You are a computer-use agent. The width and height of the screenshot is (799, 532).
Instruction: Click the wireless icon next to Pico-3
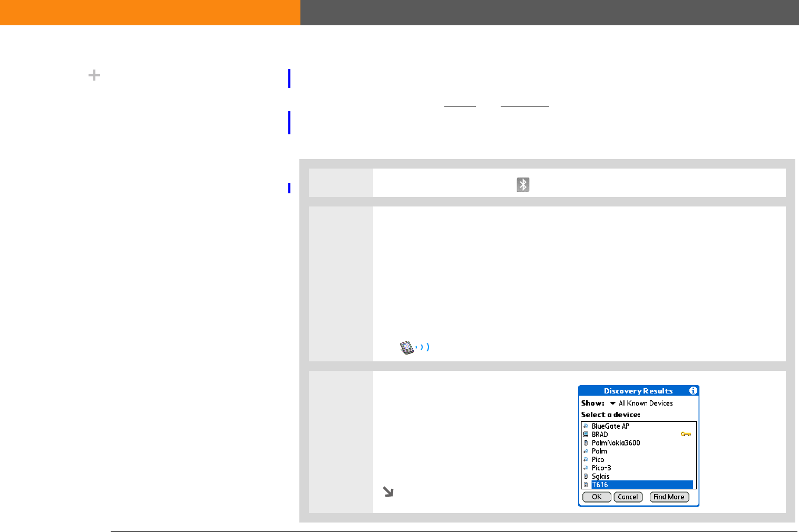point(586,468)
